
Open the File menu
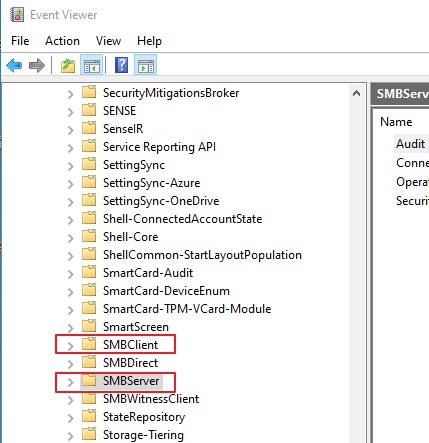pyautogui.click(x=20, y=41)
